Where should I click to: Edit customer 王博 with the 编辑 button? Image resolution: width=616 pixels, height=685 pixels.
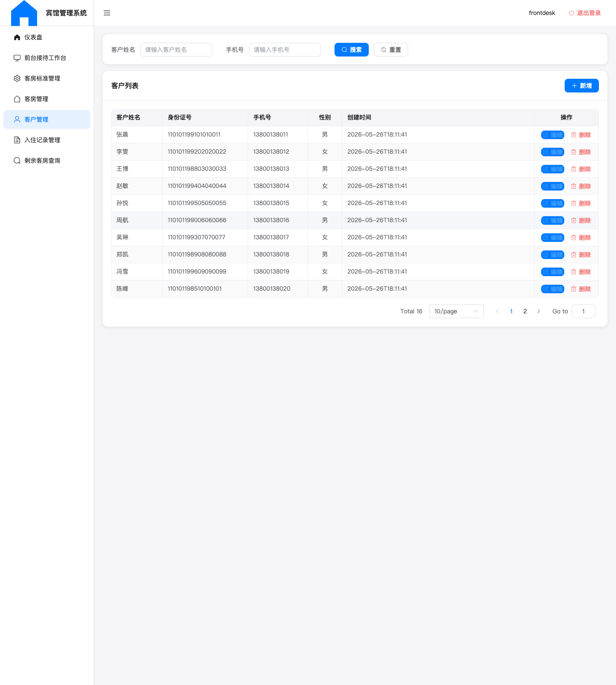click(553, 169)
